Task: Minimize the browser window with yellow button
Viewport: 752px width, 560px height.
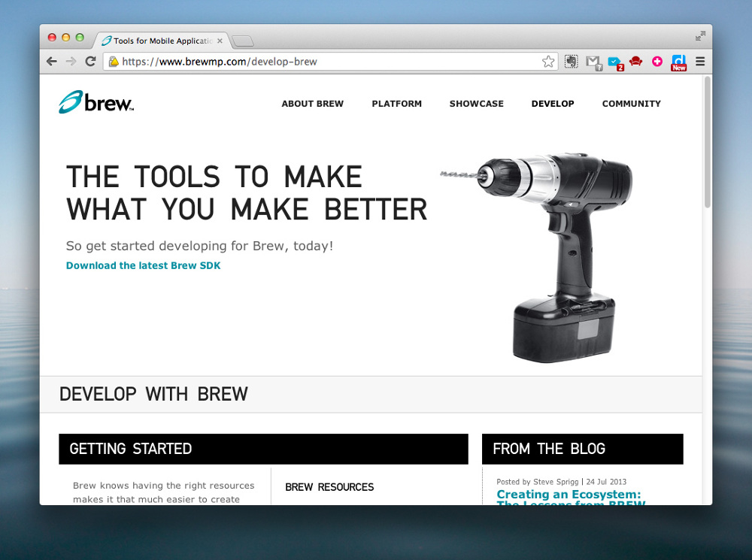Action: 66,38
